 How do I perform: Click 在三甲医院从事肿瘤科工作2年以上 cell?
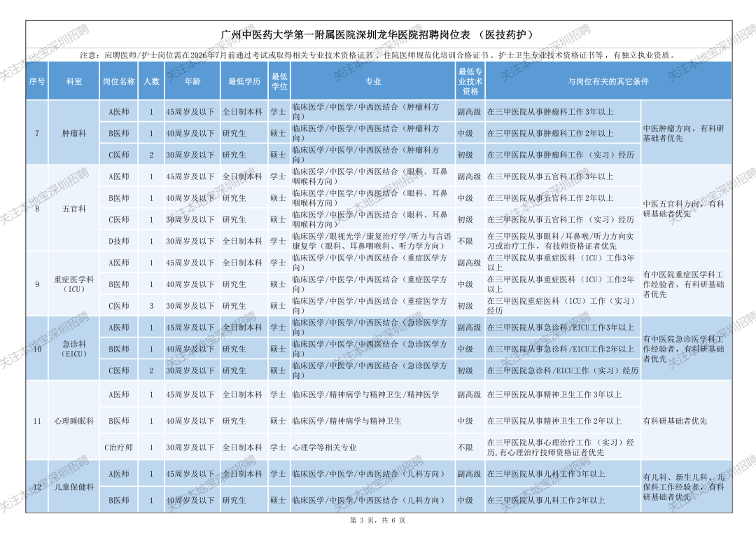pos(563,133)
